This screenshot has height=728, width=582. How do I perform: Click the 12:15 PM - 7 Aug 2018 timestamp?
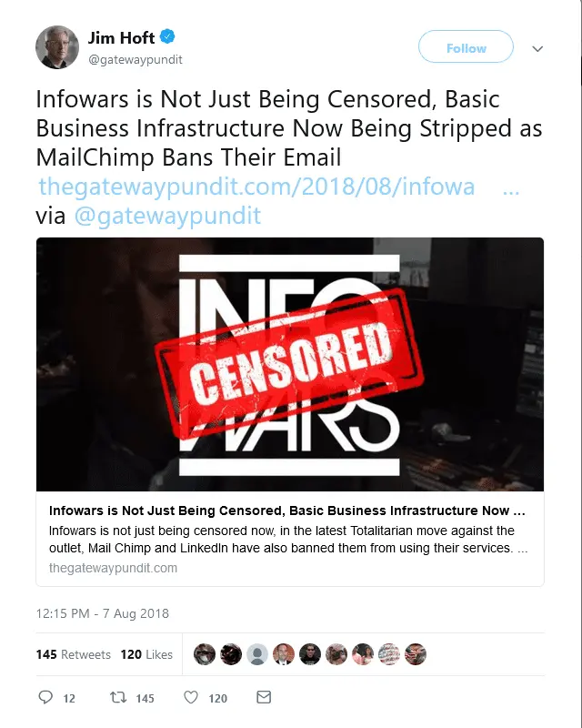(x=103, y=613)
